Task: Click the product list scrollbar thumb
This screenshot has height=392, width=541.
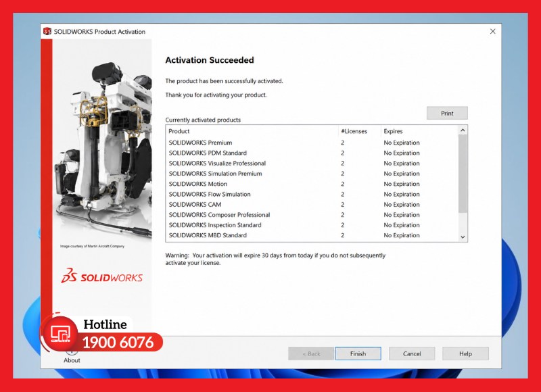Action: (x=463, y=174)
